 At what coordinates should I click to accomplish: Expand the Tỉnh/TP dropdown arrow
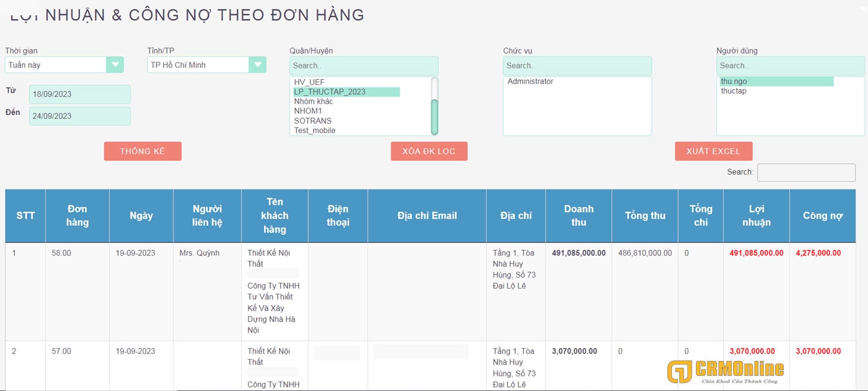pos(257,65)
